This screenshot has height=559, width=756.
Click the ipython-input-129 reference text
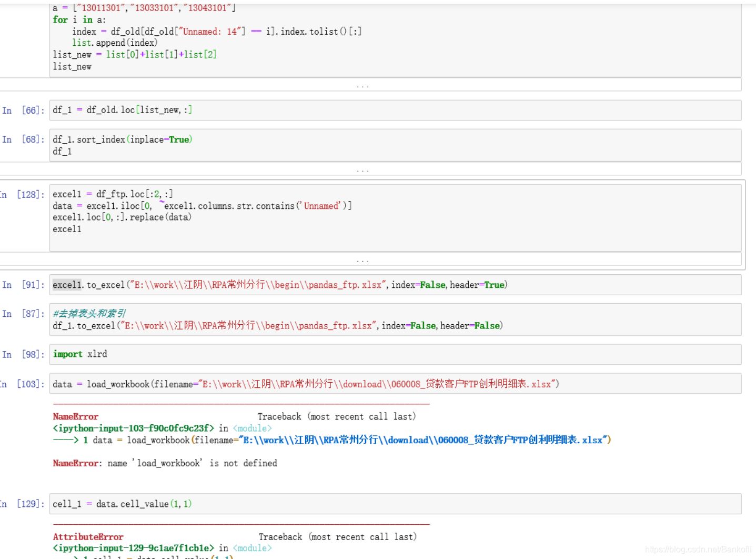[x=134, y=548]
